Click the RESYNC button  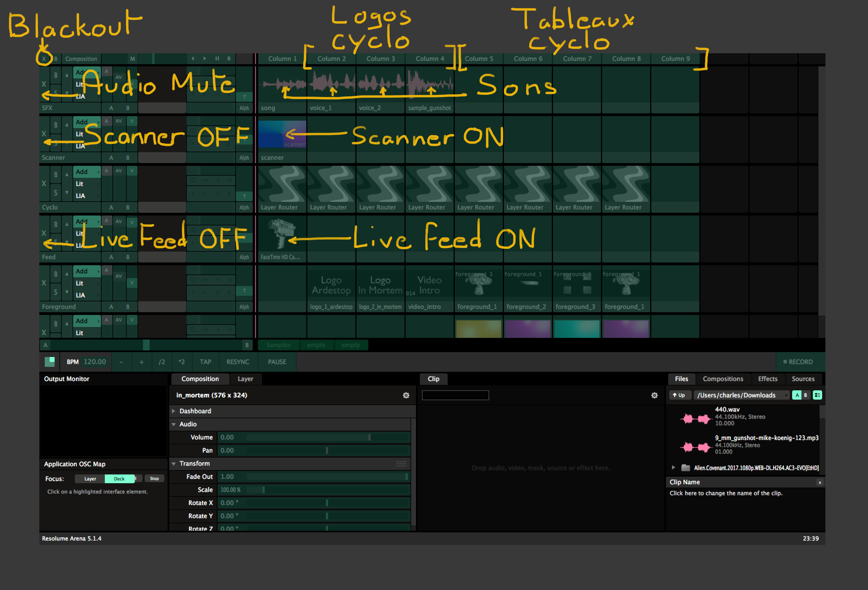pos(237,362)
